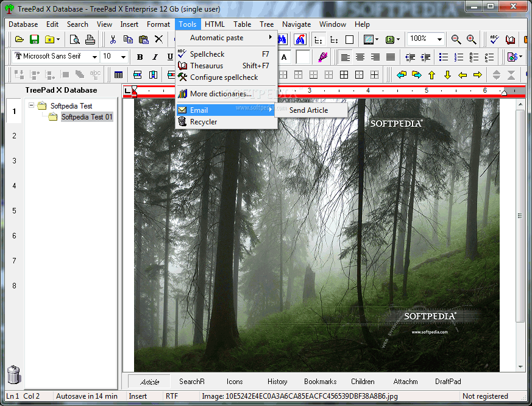Insert a table using the grid icon
Image resolution: width=532 pixels, height=406 pixels.
(x=118, y=75)
